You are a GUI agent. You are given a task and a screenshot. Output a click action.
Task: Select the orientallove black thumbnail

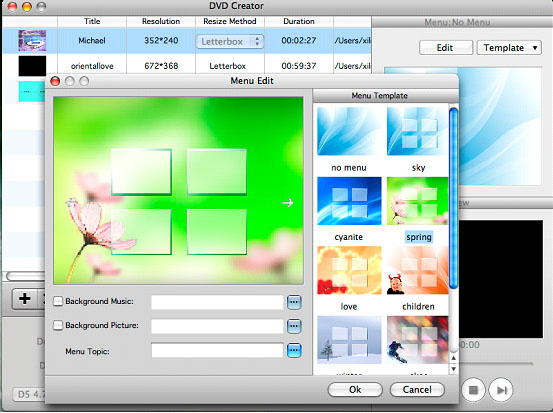coord(32,66)
